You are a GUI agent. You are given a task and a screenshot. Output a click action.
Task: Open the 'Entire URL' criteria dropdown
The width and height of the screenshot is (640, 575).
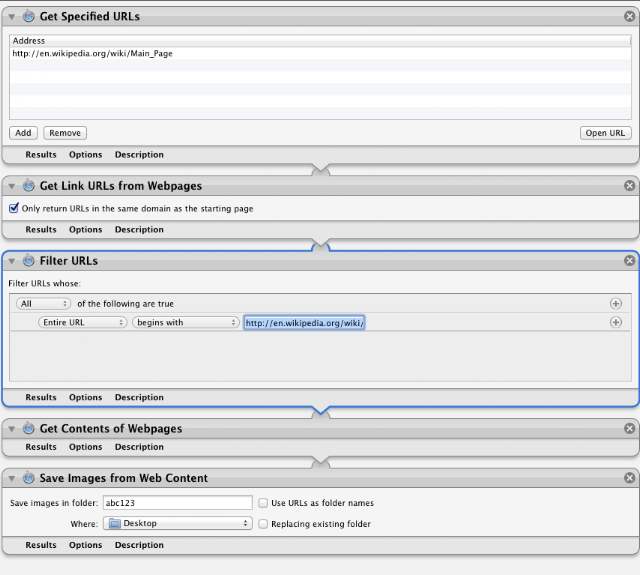tap(83, 322)
